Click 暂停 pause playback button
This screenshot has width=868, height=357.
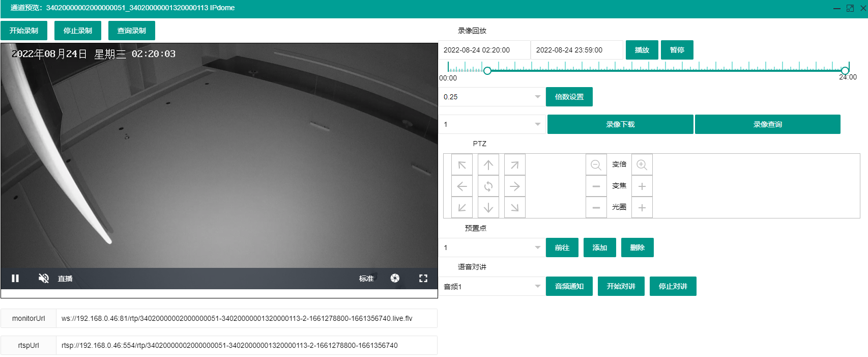pyautogui.click(x=677, y=50)
